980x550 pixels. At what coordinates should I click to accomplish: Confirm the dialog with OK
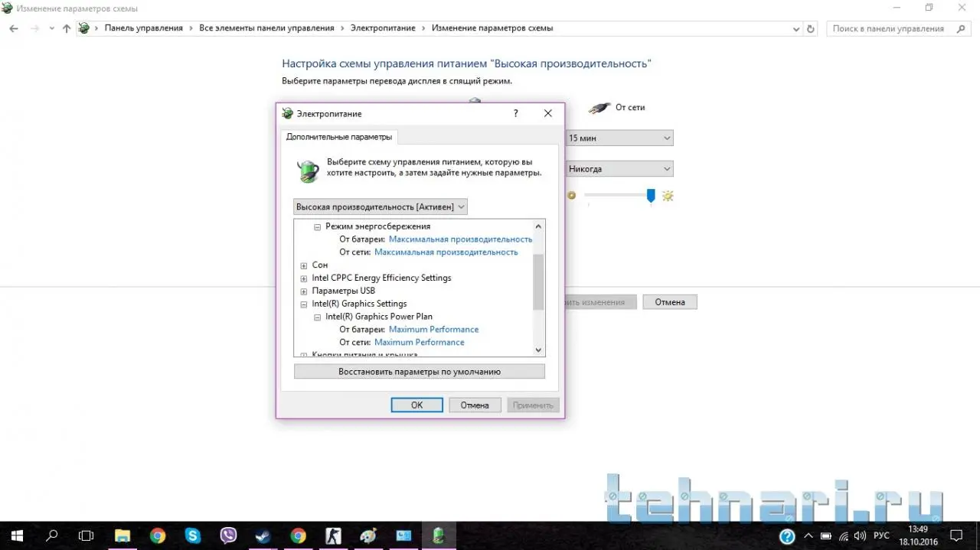tap(416, 405)
